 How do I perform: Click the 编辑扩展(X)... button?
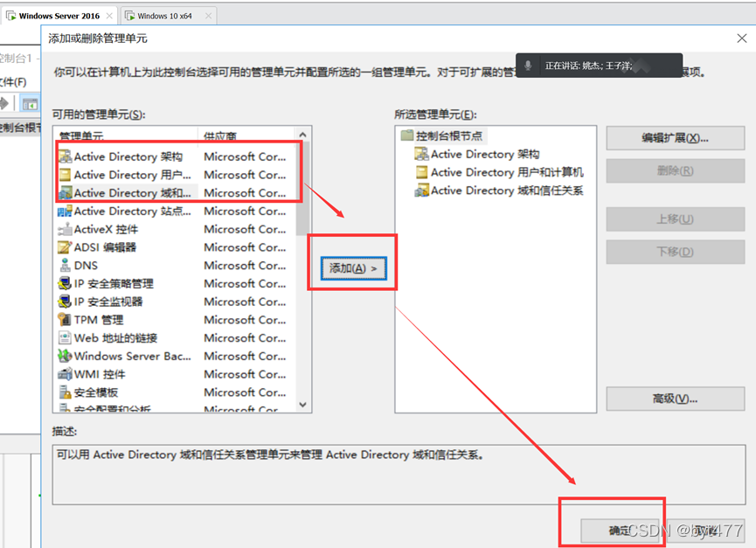coord(675,138)
